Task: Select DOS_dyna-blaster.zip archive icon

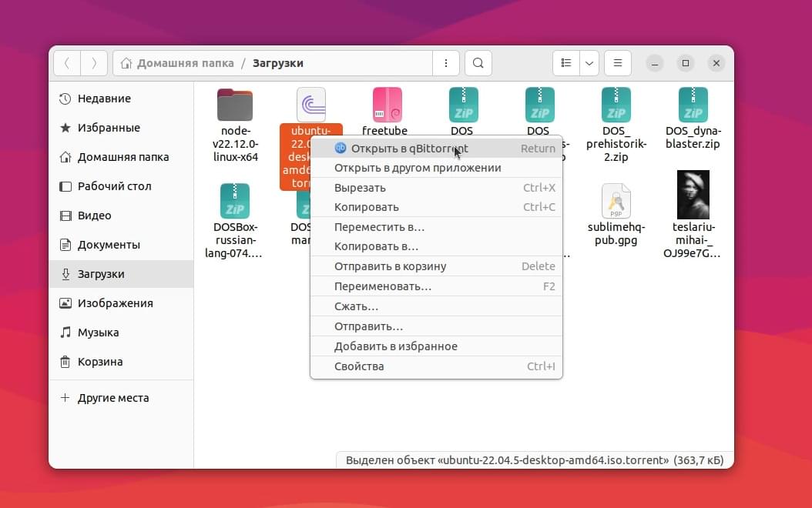Action: (693, 105)
